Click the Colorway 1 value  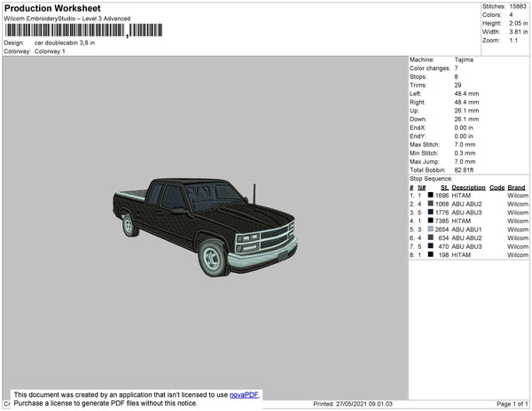tap(50, 51)
